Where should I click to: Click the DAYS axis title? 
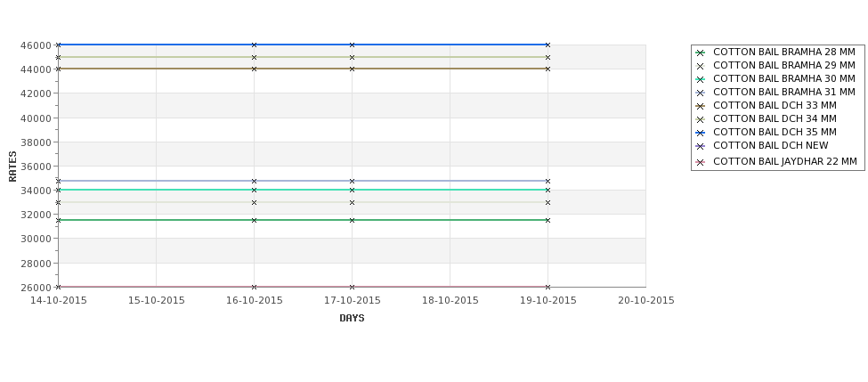[352, 318]
